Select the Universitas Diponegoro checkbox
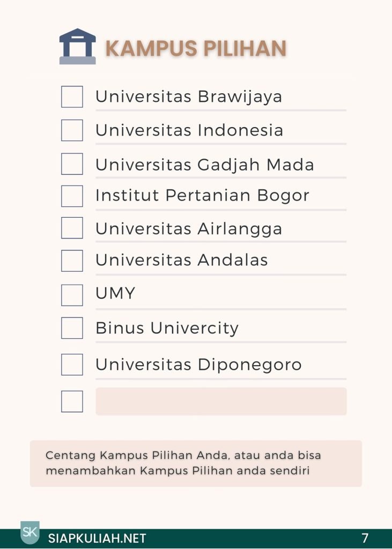The width and height of the screenshot is (392, 549). click(72, 365)
